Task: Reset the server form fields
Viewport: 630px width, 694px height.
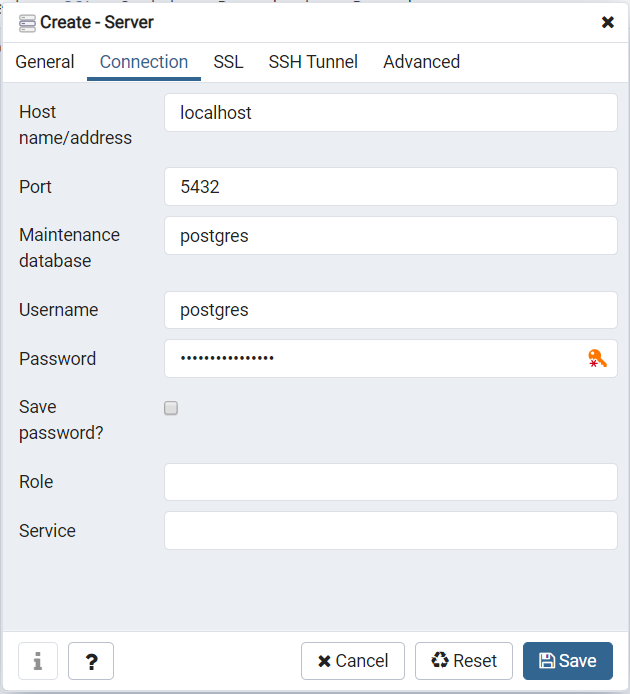Action: click(463, 661)
